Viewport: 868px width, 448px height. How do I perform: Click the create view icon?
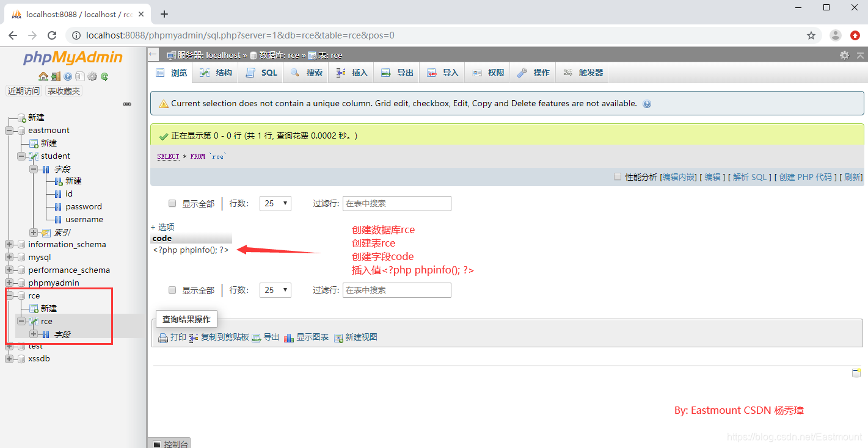tap(338, 338)
